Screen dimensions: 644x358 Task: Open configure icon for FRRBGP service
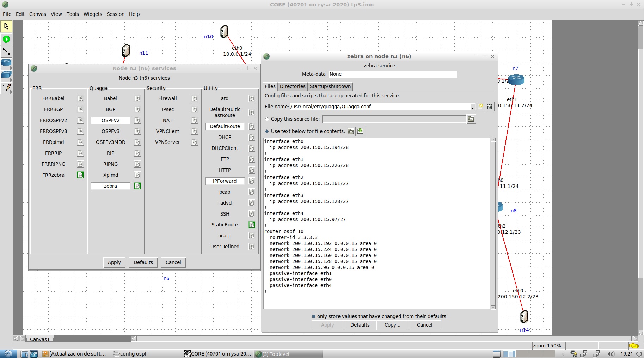point(81,110)
